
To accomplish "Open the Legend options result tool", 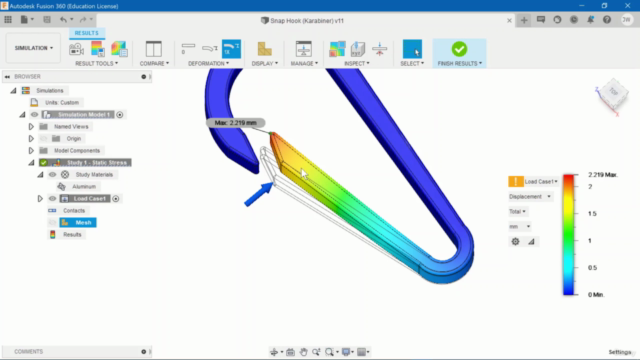I will 98,49.
